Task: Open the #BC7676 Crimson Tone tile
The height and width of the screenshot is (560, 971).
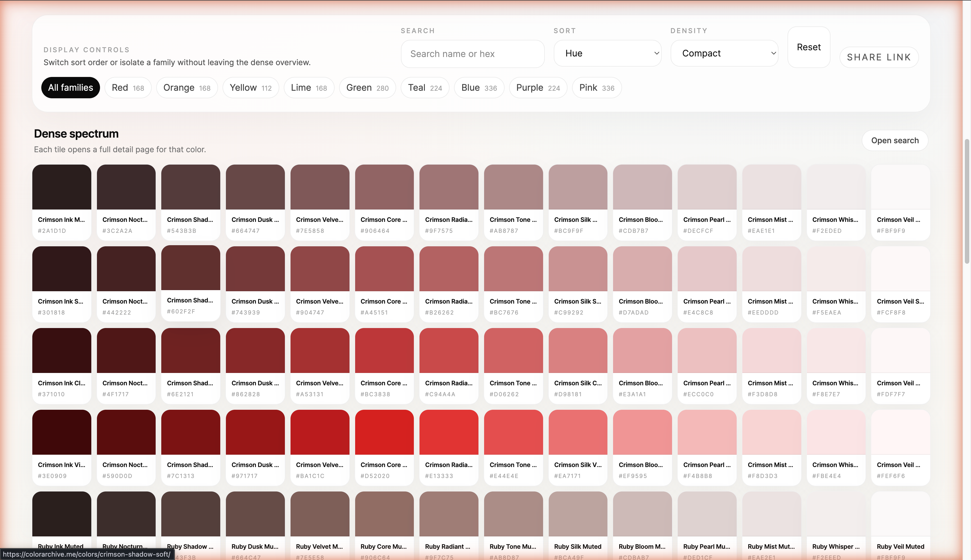Action: pos(513,284)
